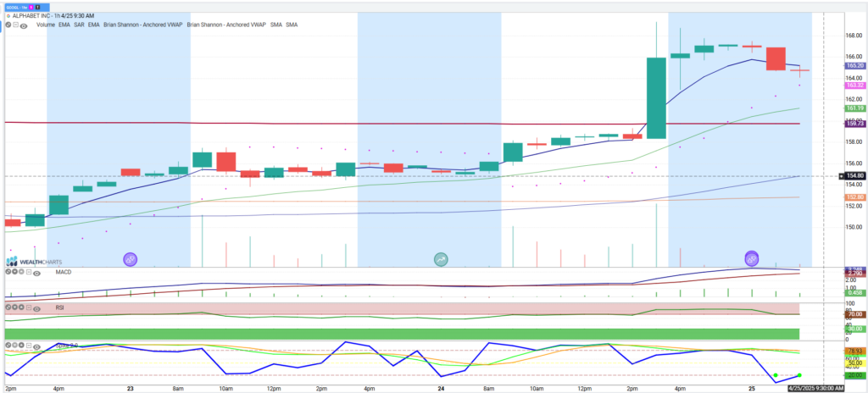This screenshot has height=393, width=868.
Task: Toggle the main chart indicators eye icon
Action: [23, 25]
